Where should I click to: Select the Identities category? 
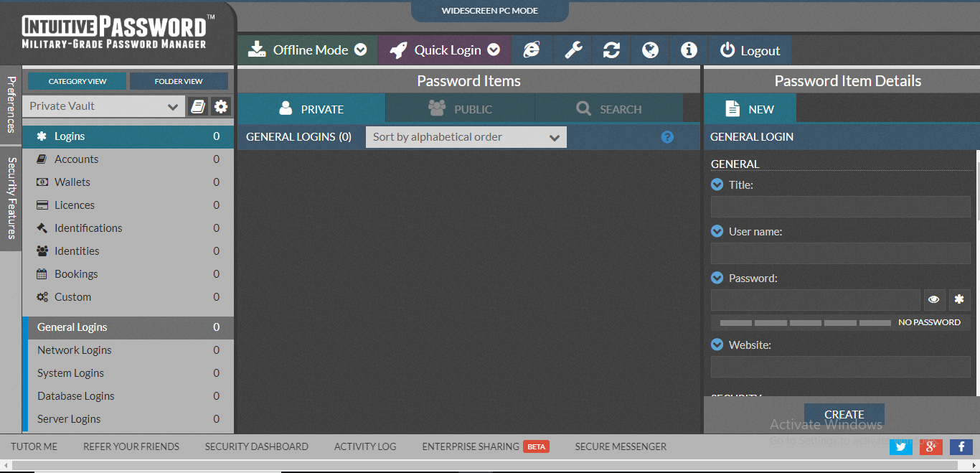coord(128,251)
